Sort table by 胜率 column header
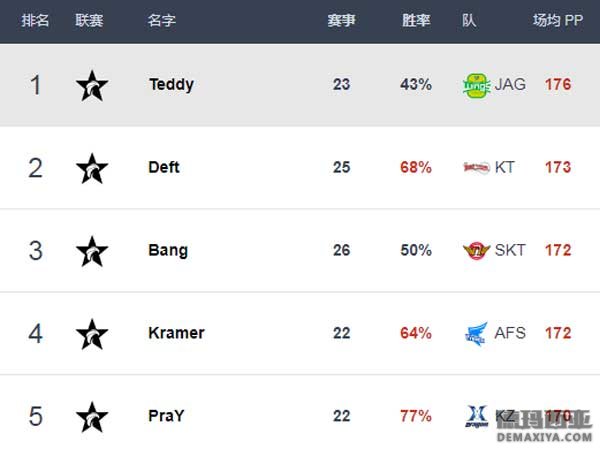The image size is (600, 449). click(416, 20)
